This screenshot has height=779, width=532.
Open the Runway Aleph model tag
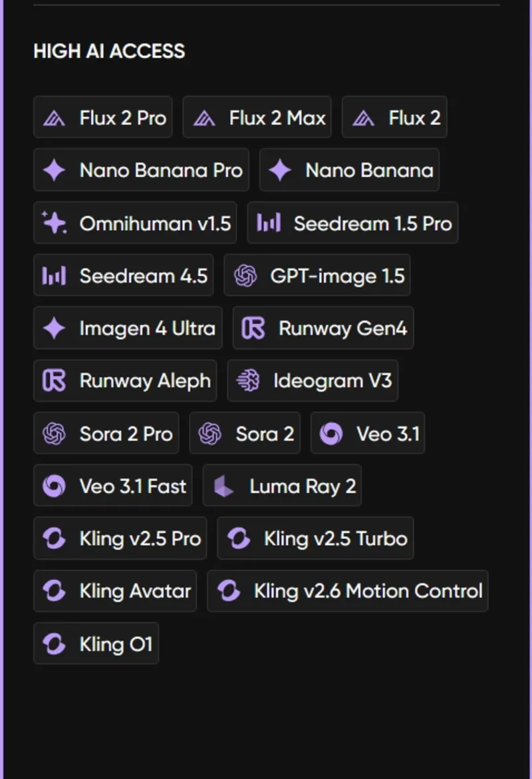125,381
